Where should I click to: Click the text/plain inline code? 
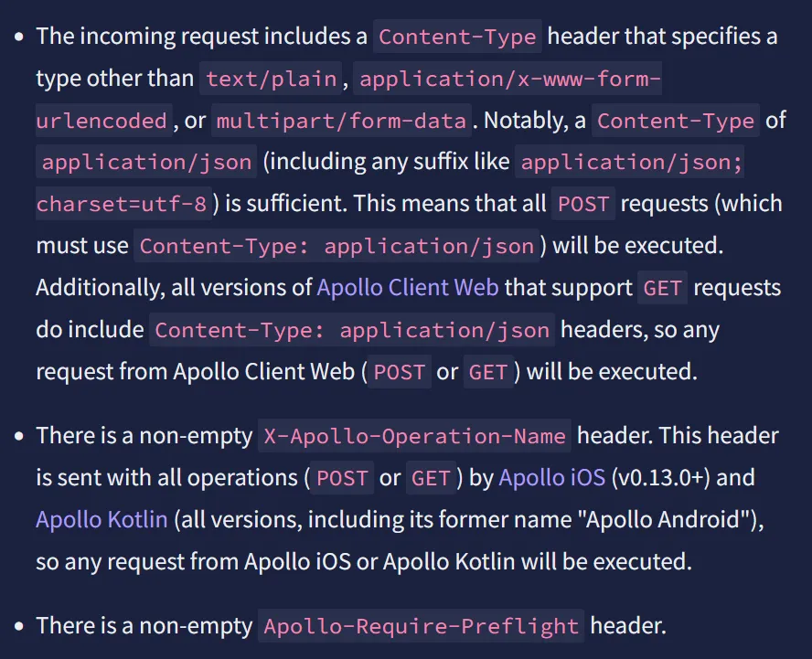pos(272,79)
